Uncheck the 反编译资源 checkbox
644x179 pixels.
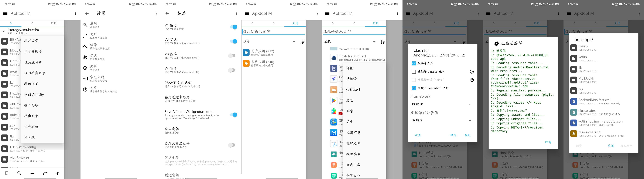pyautogui.click(x=414, y=64)
